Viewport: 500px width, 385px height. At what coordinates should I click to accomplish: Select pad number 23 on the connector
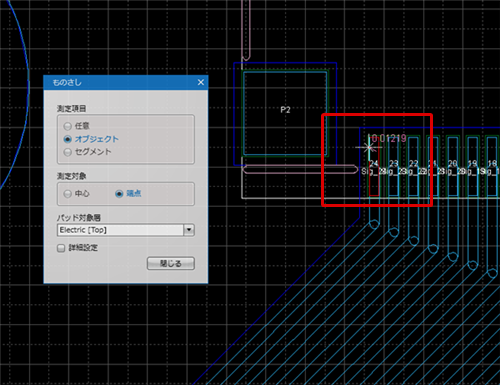(x=394, y=166)
